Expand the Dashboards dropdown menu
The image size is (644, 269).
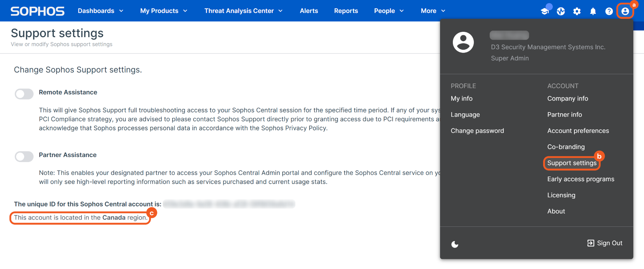(100, 11)
